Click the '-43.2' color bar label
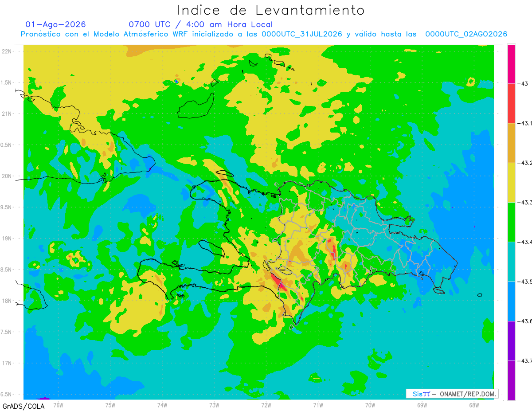This screenshot has width=532, height=411. (524, 163)
